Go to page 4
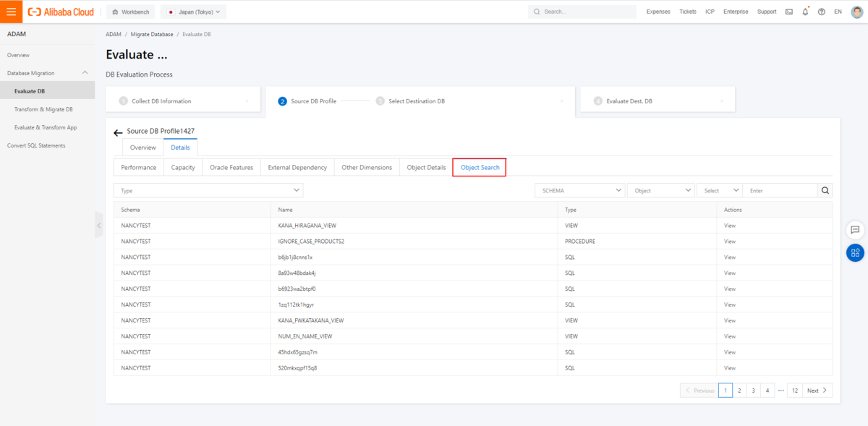 767,391
